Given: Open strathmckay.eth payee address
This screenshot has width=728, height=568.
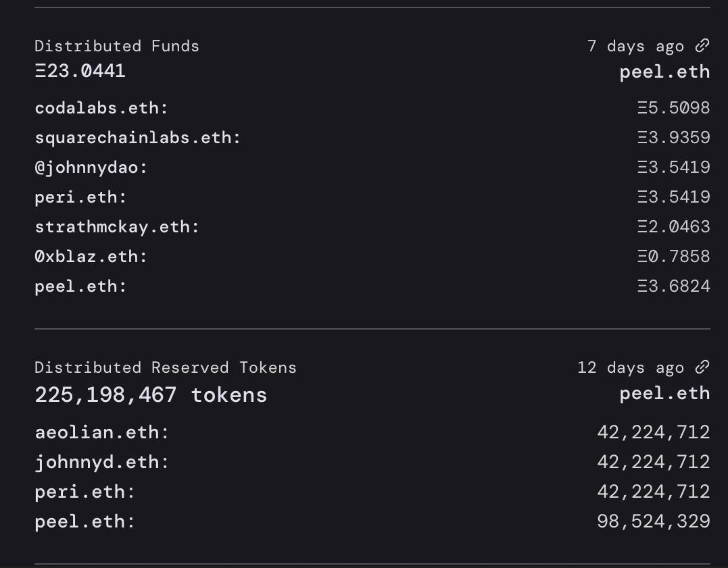Looking at the screenshot, I should pyautogui.click(x=115, y=226).
